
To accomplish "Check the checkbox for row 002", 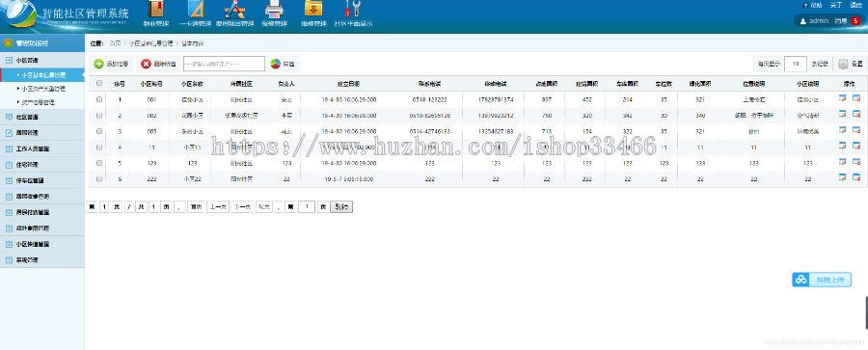I will point(99,115).
